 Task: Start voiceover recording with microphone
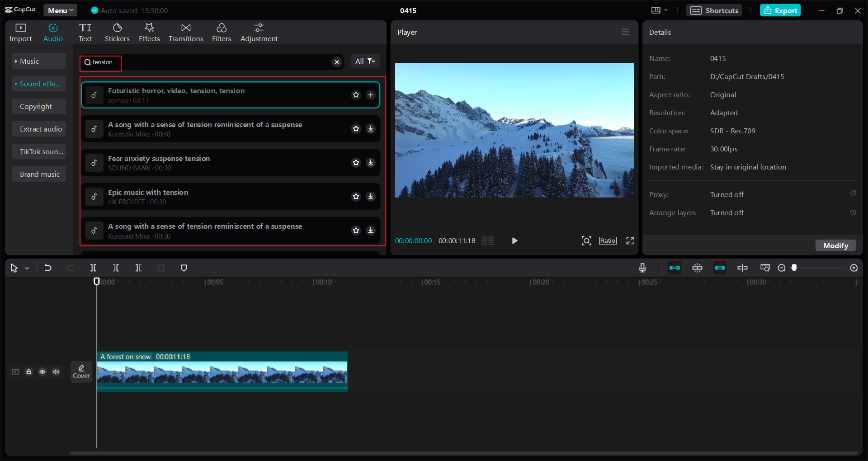pyautogui.click(x=642, y=268)
